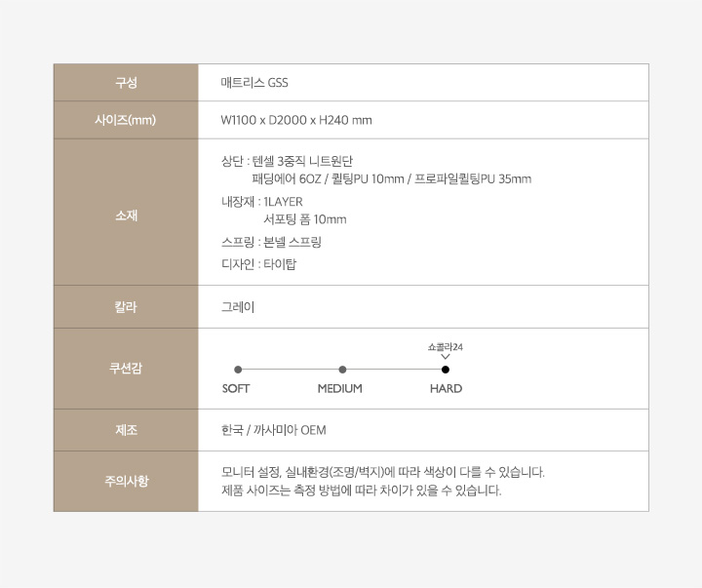This screenshot has width=702, height=588.
Task: Select the text 매트리스 GSS
Action: point(254,83)
